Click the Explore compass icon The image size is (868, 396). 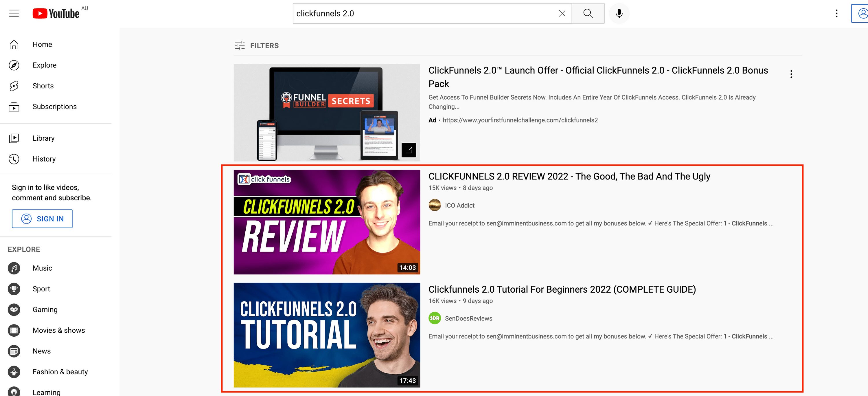[x=14, y=65]
